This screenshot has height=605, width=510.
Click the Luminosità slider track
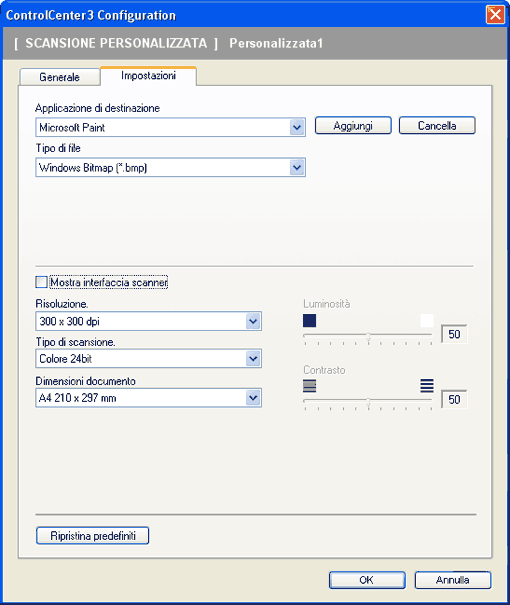pos(368,336)
